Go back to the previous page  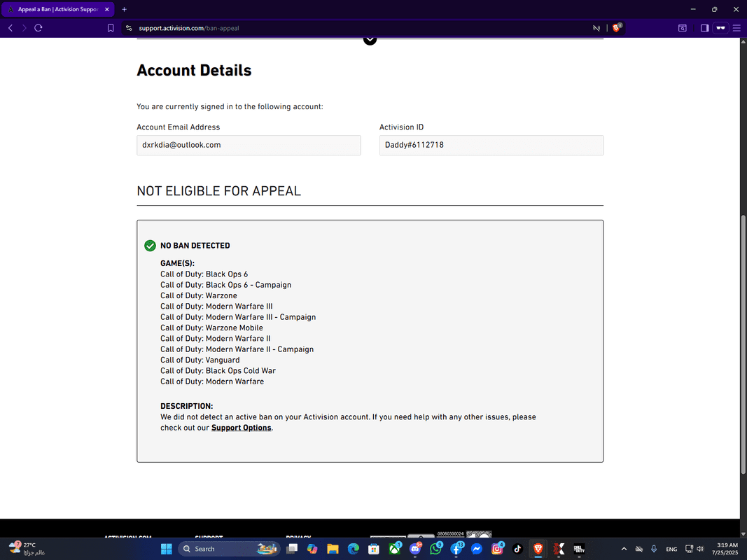pos(11,28)
